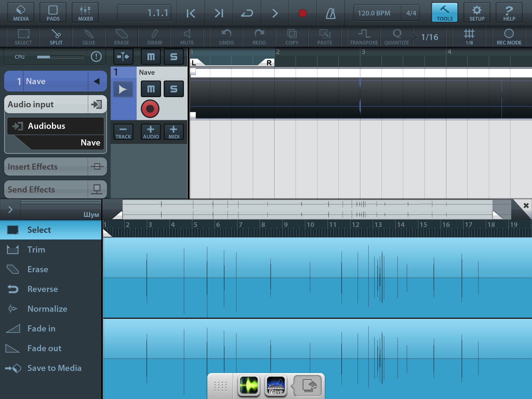Remove the track with the minus TRACK button
Viewport: 532px width, 399px height.
(123, 132)
